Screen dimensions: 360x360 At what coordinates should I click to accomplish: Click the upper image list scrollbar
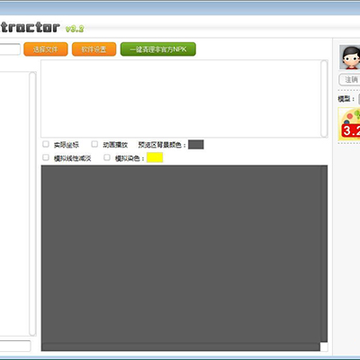[324, 99]
